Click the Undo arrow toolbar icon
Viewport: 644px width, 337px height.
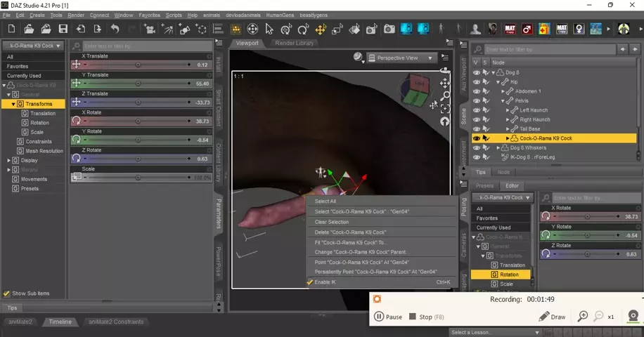tap(115, 29)
